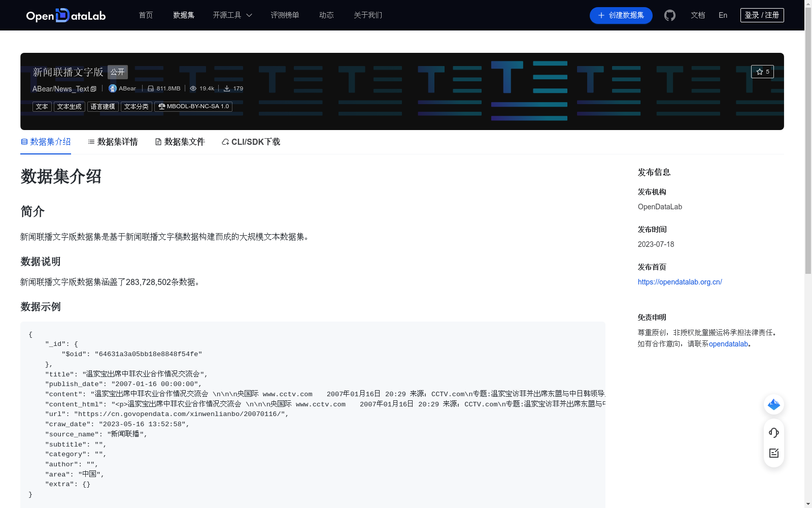Click the opendatalab contact link in 免责申明
812x508 pixels.
click(x=729, y=344)
